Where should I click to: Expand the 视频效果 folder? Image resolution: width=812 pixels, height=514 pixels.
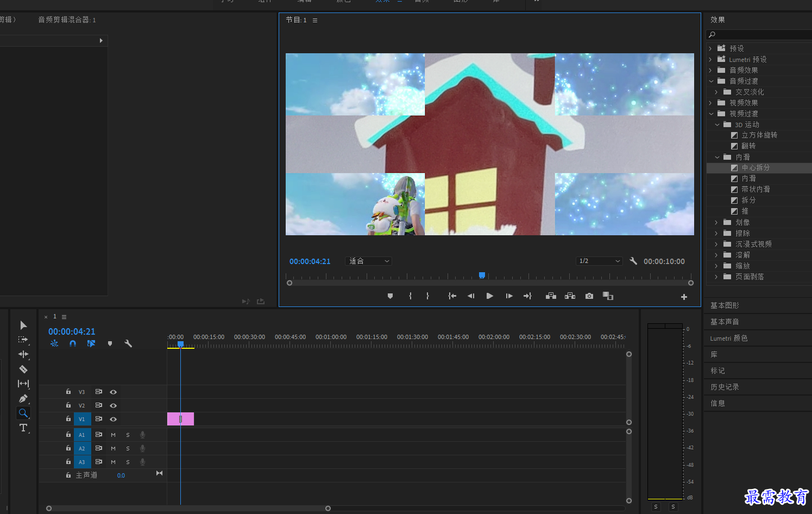click(710, 103)
